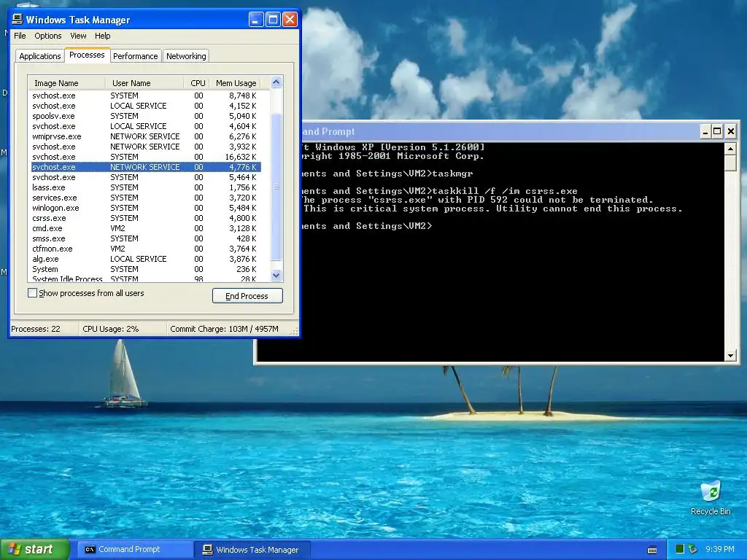Select the services.exe process
747x560 pixels.
[x=146, y=198]
